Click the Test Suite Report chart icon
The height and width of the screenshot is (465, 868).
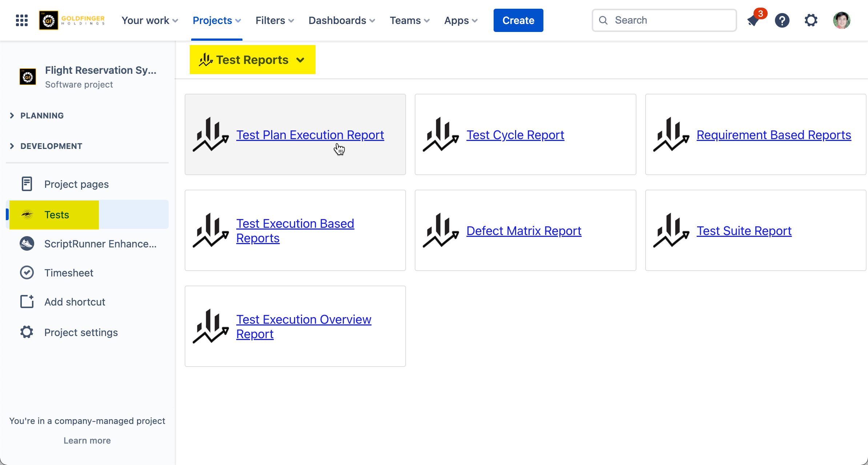(x=671, y=231)
